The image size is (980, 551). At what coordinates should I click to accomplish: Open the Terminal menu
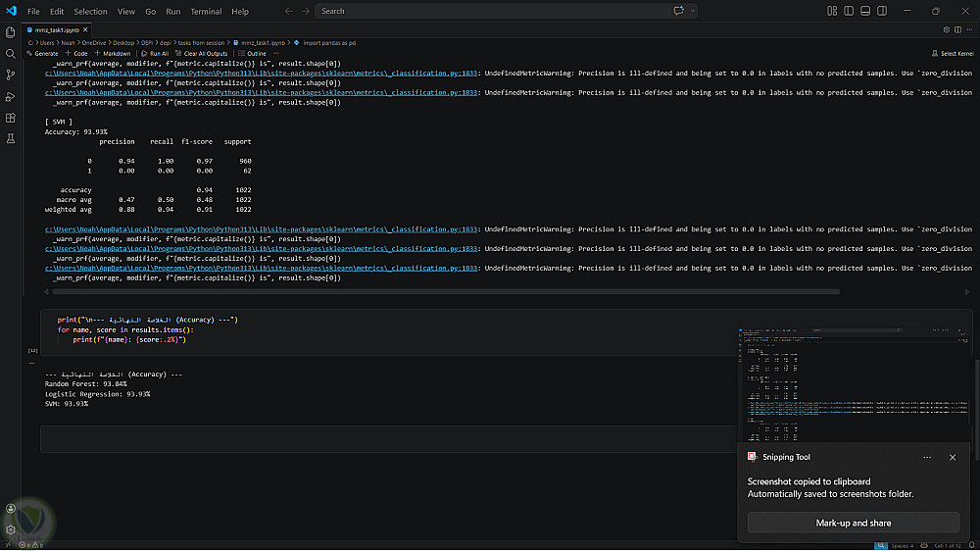tap(206, 11)
